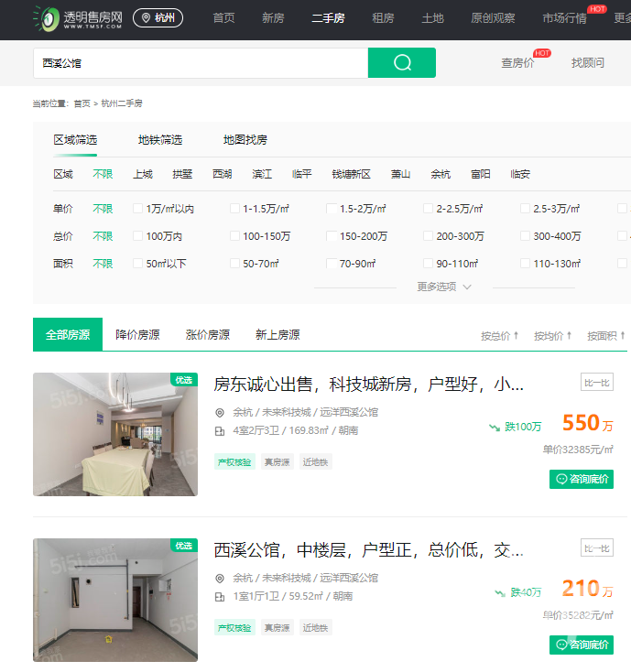Click the 跌100万 price drop arrow icon
The image size is (631, 672).
(495, 428)
